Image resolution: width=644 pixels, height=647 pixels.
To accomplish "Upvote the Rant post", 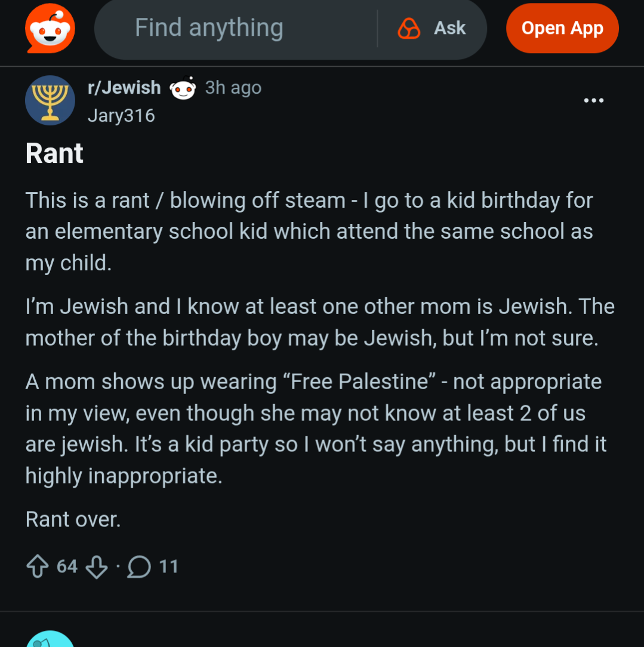I will (x=38, y=566).
